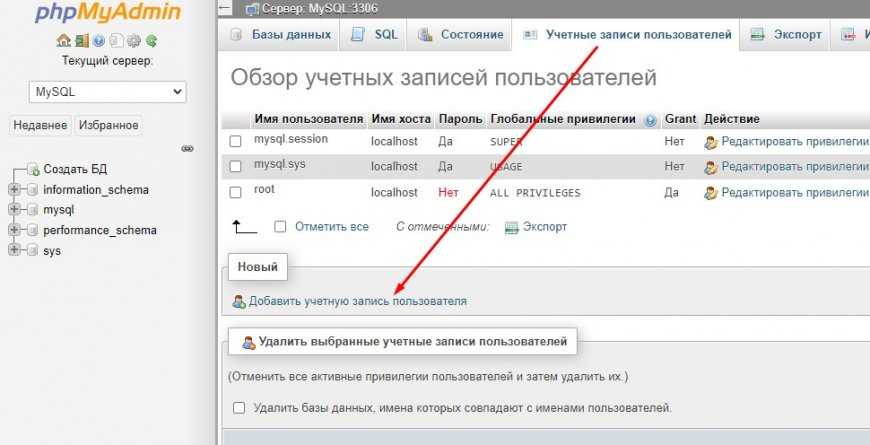
Task: Open the blue documentation help icon
Action: [99, 41]
